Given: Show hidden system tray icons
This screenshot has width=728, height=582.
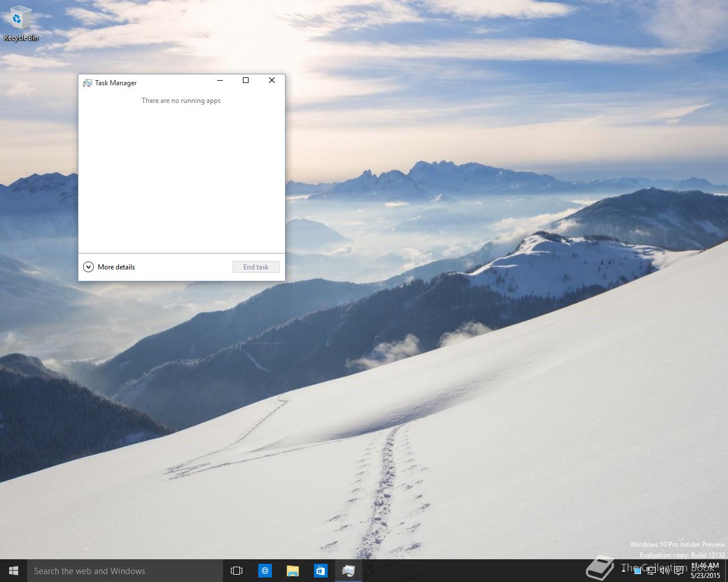Looking at the screenshot, I should [x=623, y=571].
